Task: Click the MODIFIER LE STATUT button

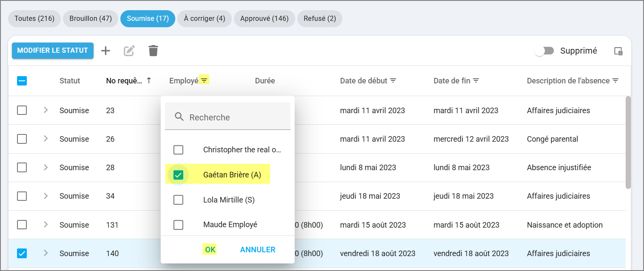Action: click(x=52, y=50)
